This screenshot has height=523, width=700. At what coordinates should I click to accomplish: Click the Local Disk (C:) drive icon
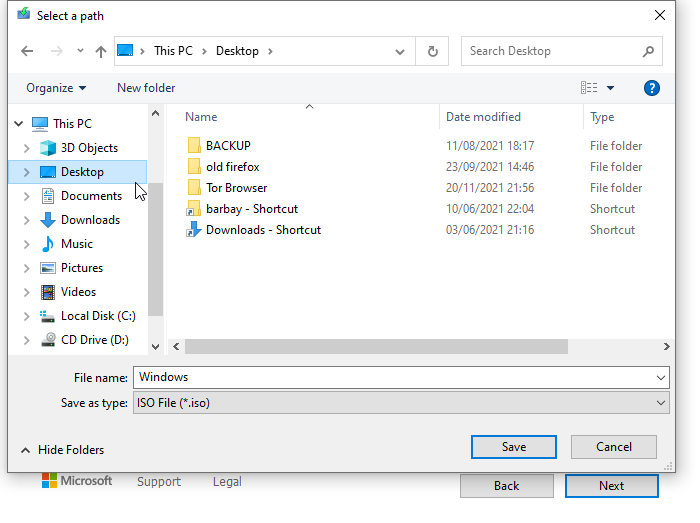(x=47, y=316)
